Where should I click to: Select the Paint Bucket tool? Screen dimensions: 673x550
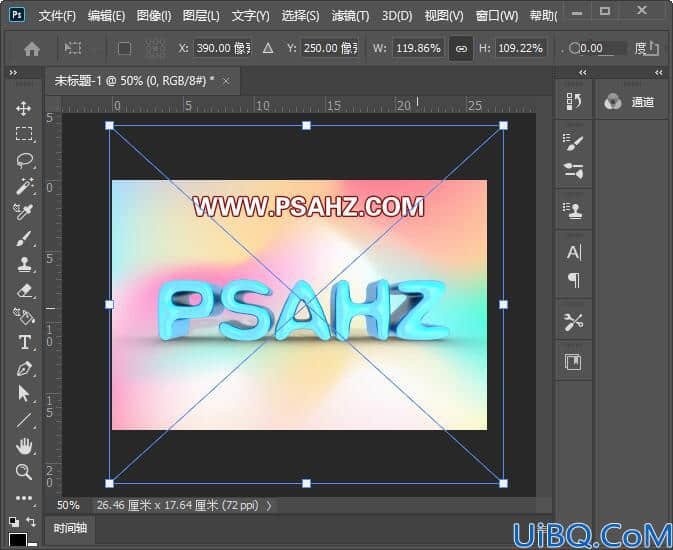tap(24, 316)
